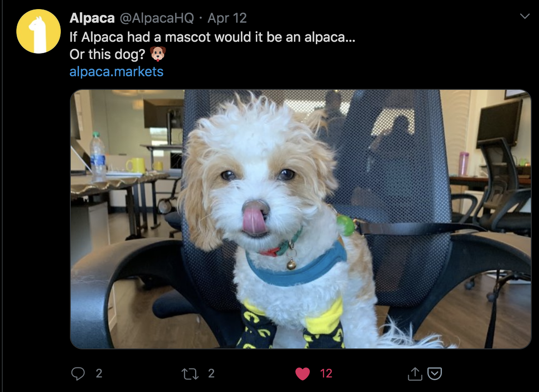Click the reply speech bubble icon
This screenshot has width=539, height=392.
coord(78,373)
